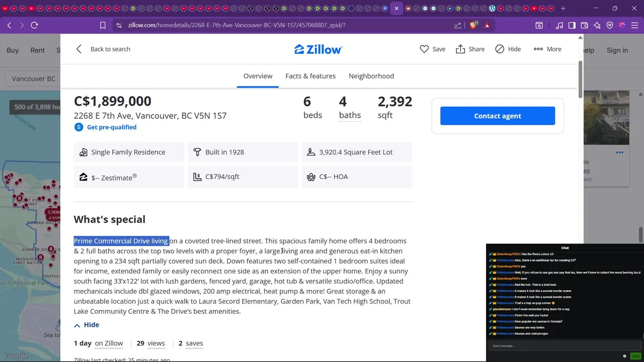This screenshot has height=362, width=644.
Task: Click Single Family Residence chip
Action: [x=129, y=152]
